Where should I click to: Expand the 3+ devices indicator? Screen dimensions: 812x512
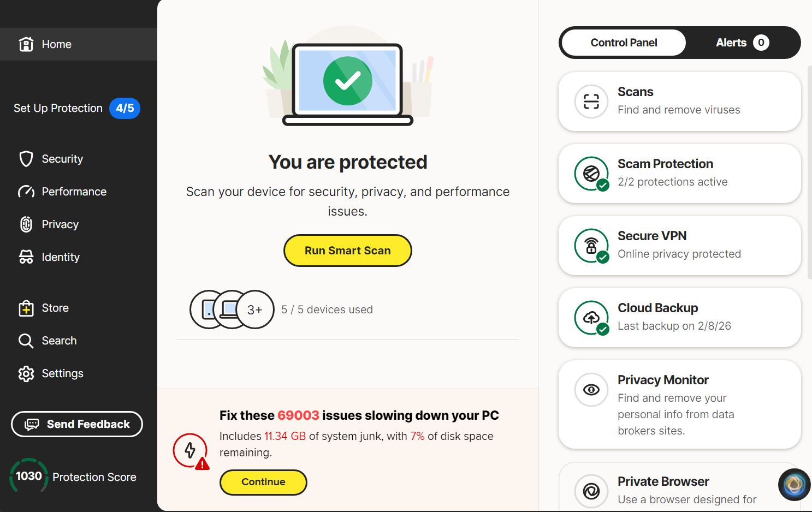pos(255,309)
